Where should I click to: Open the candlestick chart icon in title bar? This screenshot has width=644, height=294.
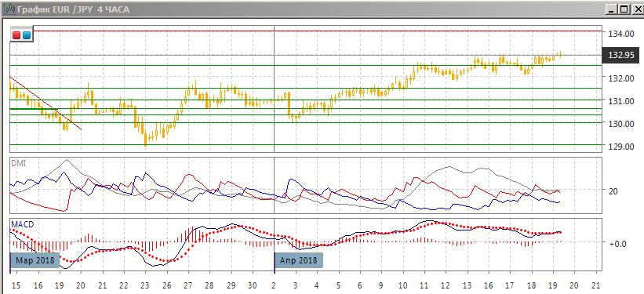7,9
